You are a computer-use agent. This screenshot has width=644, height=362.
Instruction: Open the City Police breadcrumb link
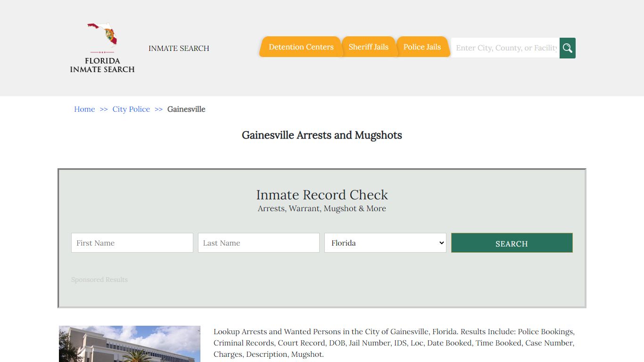tap(131, 109)
